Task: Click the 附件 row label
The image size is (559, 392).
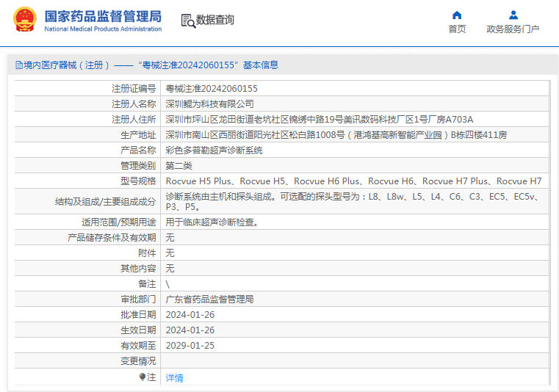Action: (147, 253)
